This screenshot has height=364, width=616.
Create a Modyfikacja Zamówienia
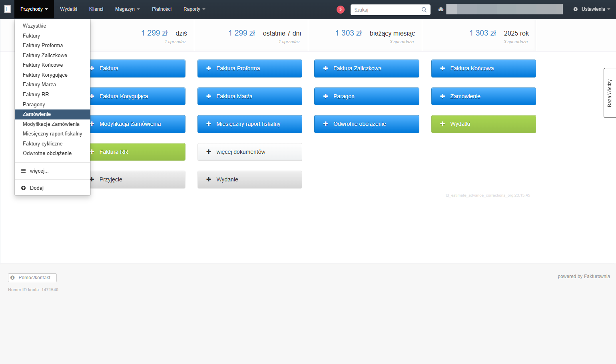coord(137,124)
